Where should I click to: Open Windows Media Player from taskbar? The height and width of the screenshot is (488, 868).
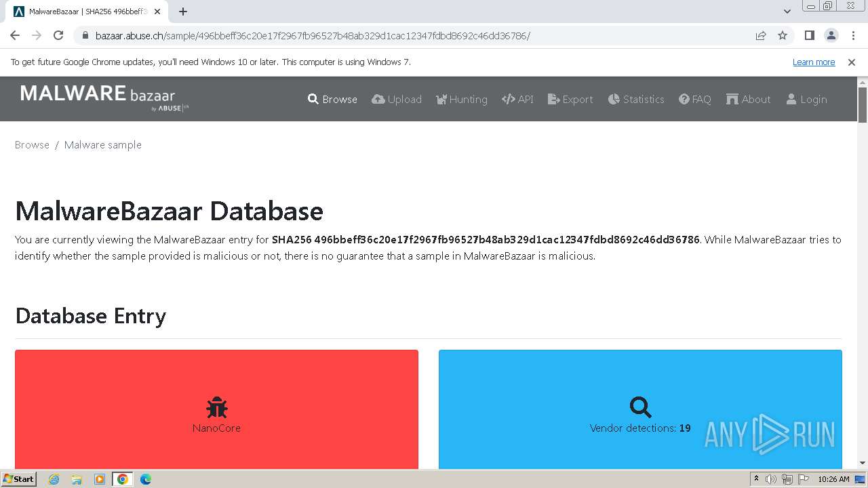[x=100, y=479]
